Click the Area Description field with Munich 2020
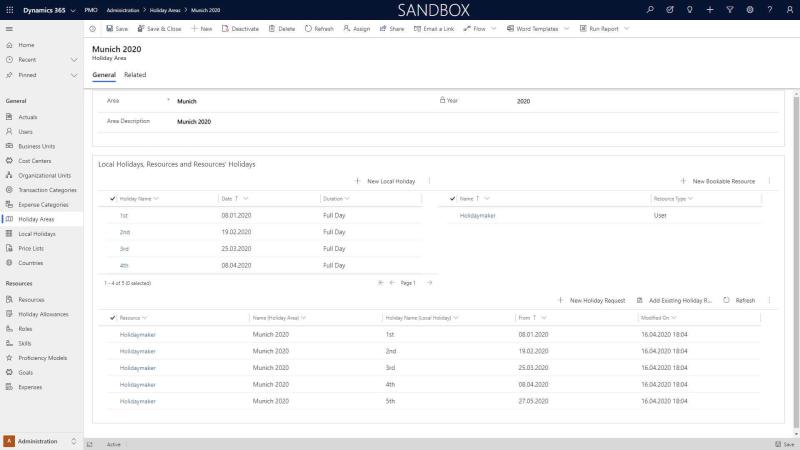 pos(194,121)
